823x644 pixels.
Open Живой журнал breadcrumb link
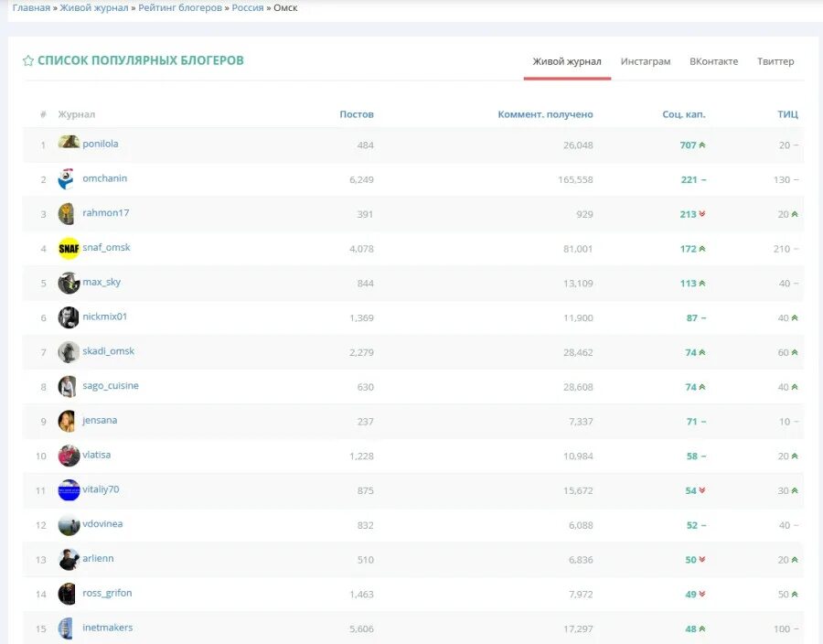point(94,8)
